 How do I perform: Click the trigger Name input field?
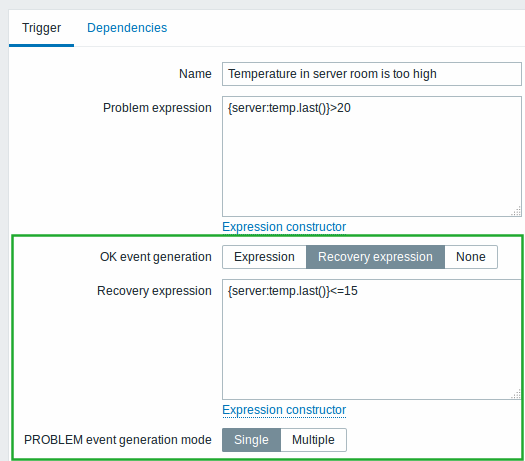coord(372,74)
